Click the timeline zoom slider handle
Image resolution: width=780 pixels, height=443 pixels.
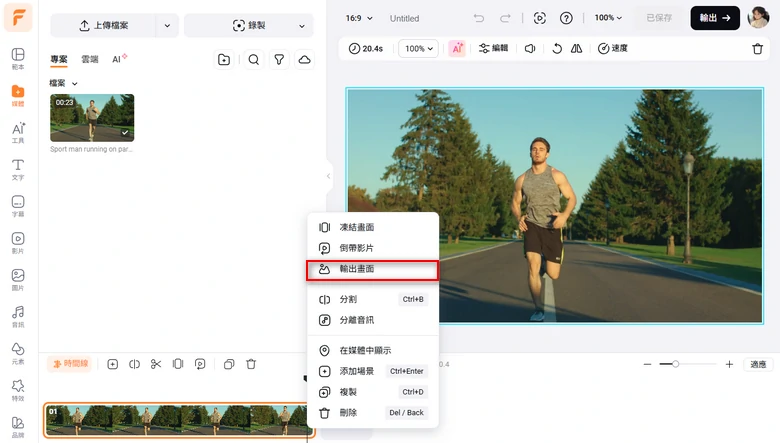click(676, 364)
